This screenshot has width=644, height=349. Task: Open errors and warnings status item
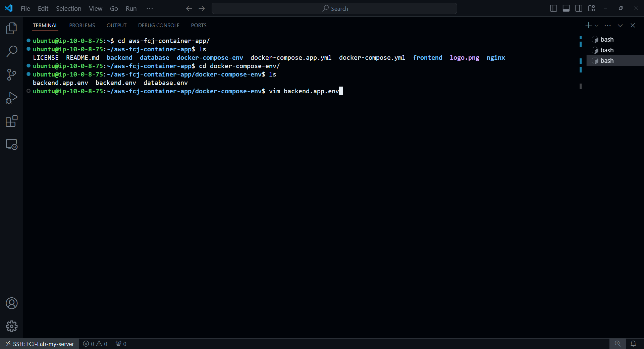(95, 344)
